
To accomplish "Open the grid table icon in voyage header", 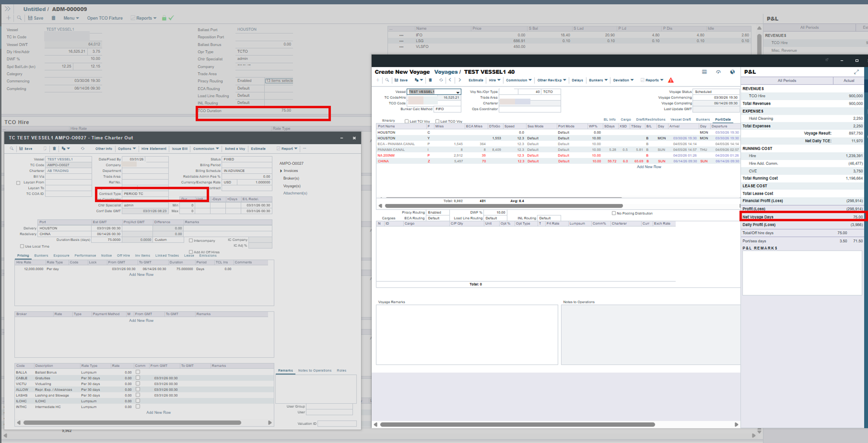I will (704, 72).
